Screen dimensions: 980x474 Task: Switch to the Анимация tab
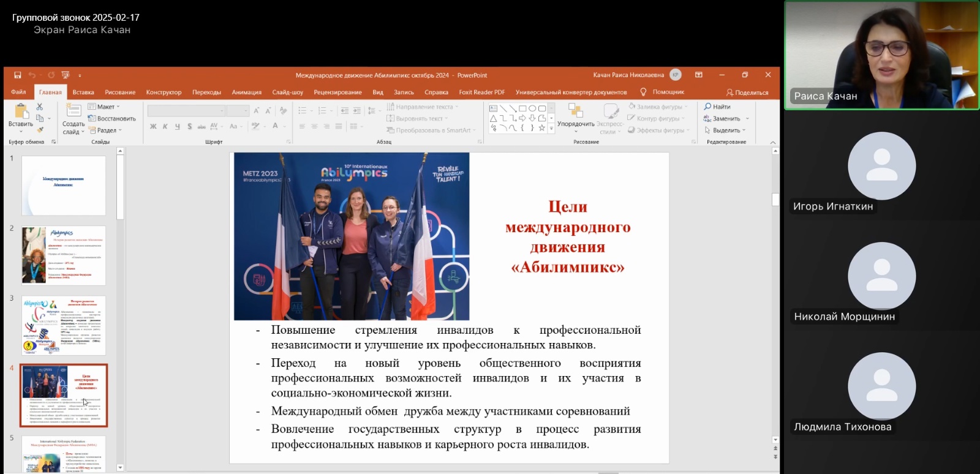click(x=247, y=92)
